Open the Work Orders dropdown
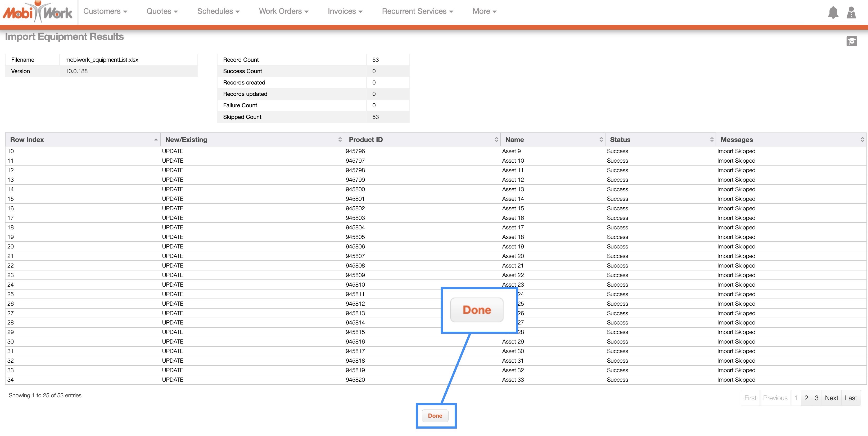The height and width of the screenshot is (436, 868). pyautogui.click(x=283, y=11)
